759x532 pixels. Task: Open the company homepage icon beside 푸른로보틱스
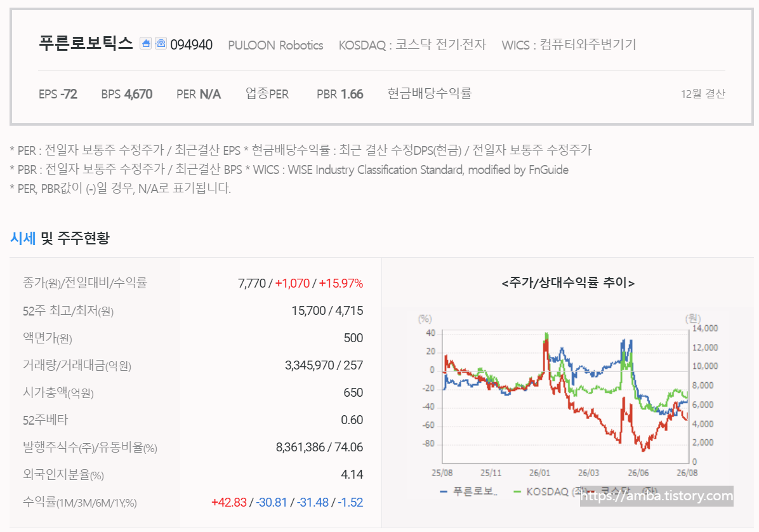(x=146, y=44)
